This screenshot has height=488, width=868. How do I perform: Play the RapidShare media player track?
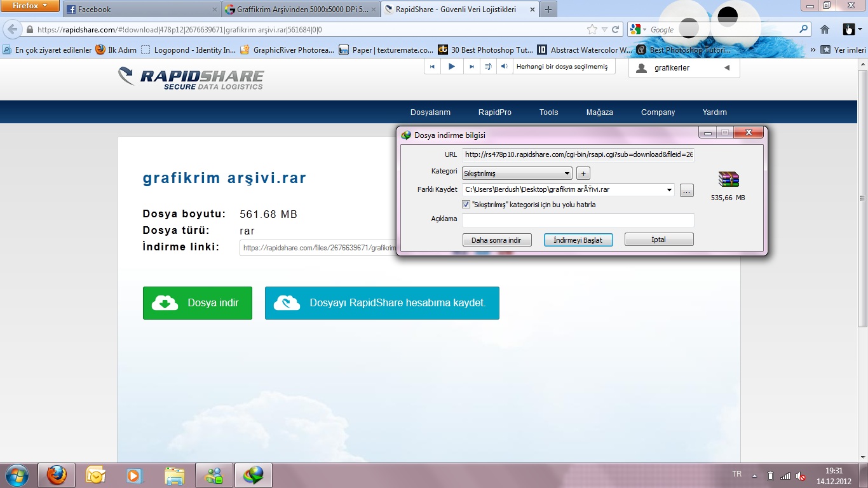pos(451,67)
